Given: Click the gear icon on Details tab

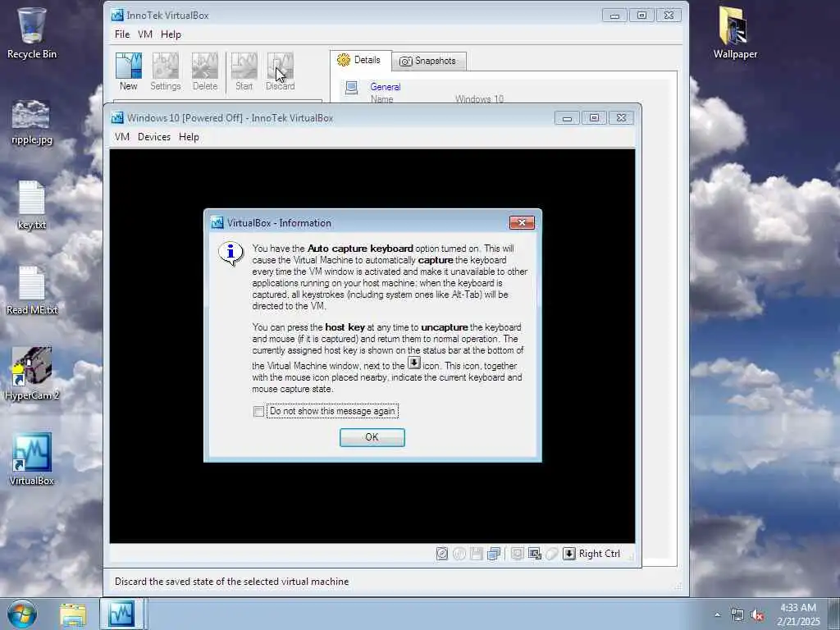Looking at the screenshot, I should 344,60.
